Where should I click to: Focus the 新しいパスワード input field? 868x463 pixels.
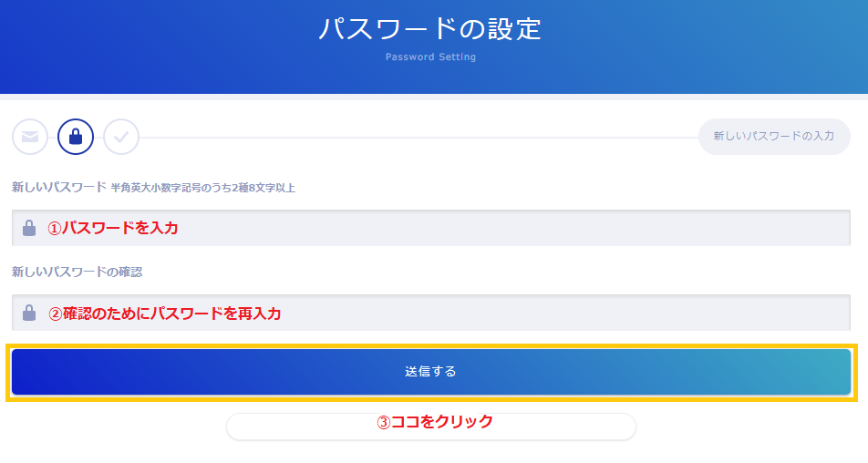[x=431, y=228]
